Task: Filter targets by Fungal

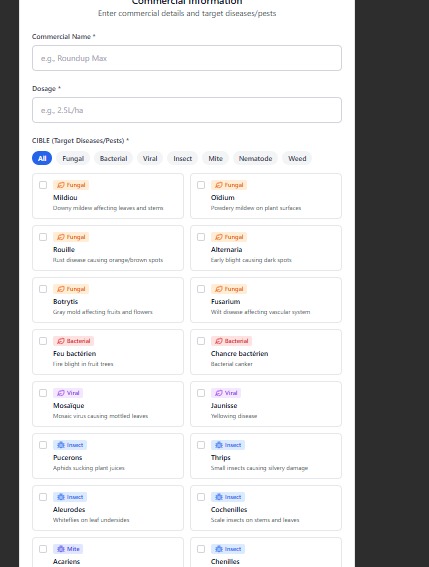Action: (x=73, y=158)
